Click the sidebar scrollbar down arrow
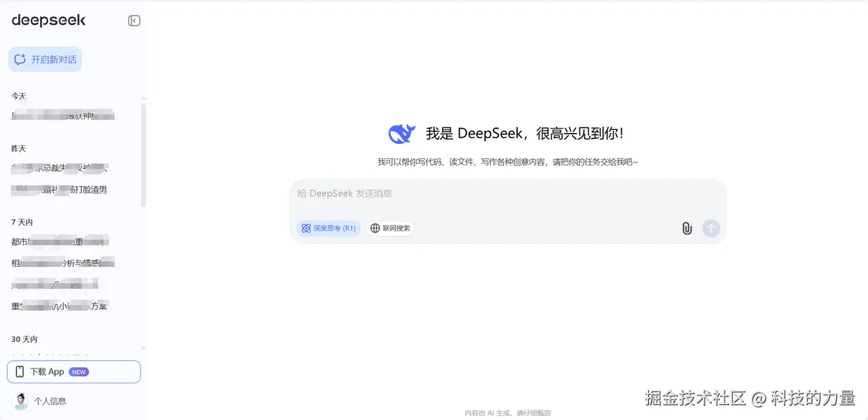The image size is (868, 420). pyautogui.click(x=143, y=349)
